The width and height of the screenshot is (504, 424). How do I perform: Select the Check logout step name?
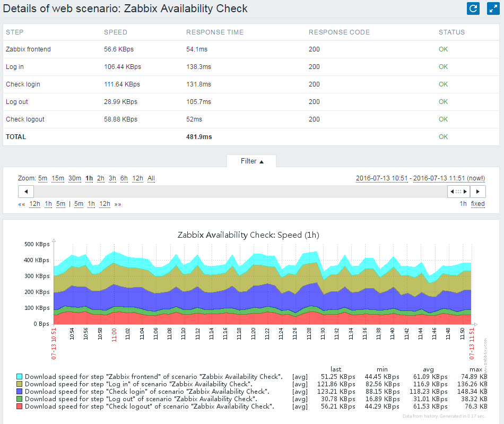[25, 119]
